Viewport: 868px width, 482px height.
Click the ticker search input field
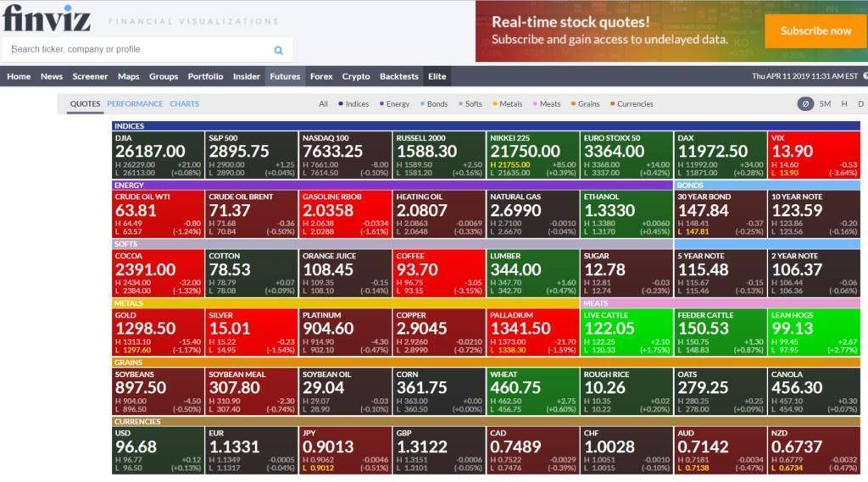click(x=140, y=50)
